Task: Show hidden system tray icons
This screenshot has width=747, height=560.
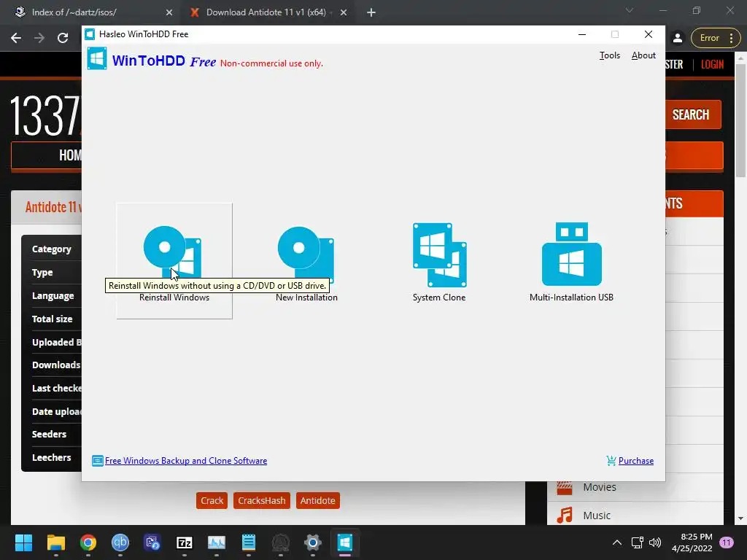Action: 617,542
